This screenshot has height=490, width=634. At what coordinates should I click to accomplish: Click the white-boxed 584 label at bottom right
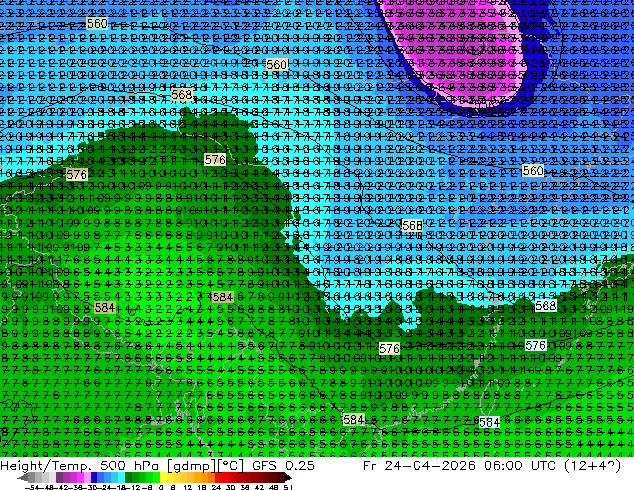click(x=489, y=422)
